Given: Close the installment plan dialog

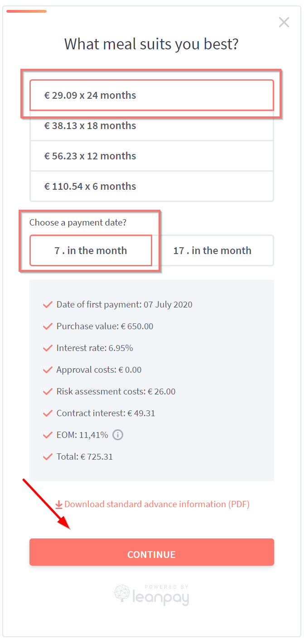Looking at the screenshot, I should coord(284,22).
